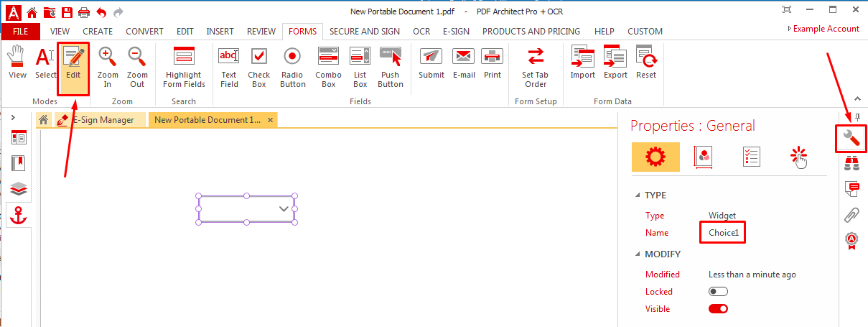Insert a Push Button field
This screenshot has width=868, height=327.
click(391, 67)
